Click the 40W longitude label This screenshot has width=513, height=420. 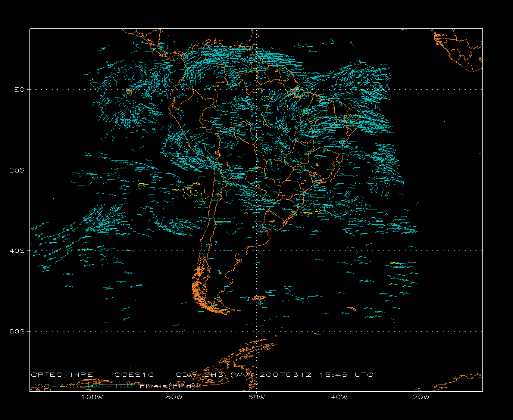click(339, 397)
